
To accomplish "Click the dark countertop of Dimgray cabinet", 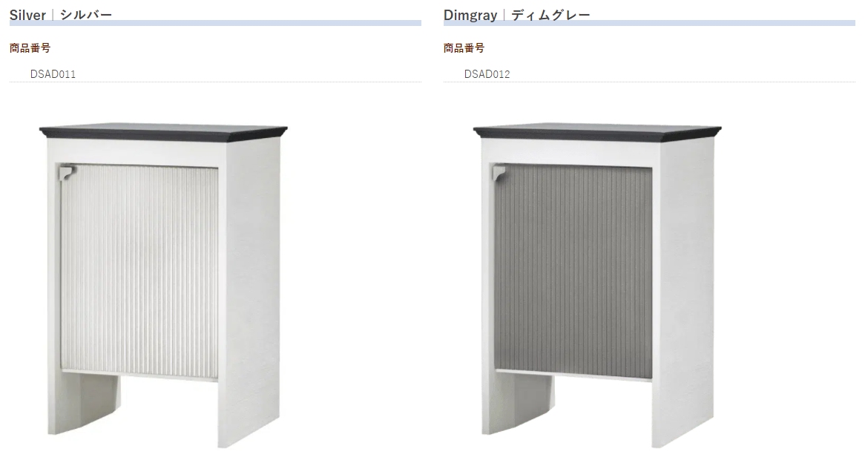I will [x=597, y=132].
